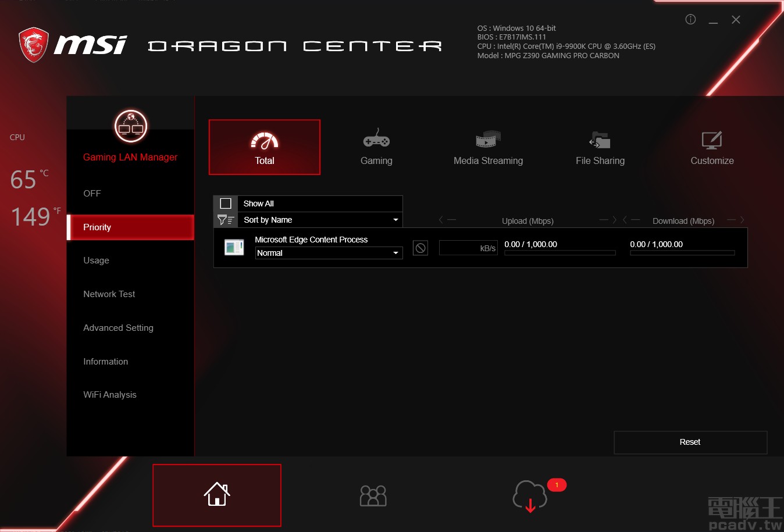Adjust the Download speed limit slider
The height and width of the screenshot is (532, 784).
point(682,253)
